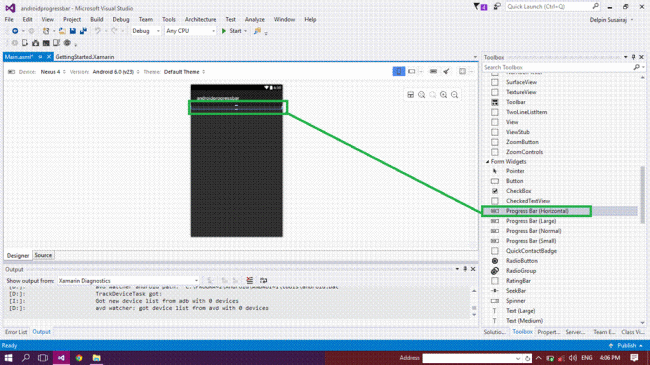
Task: Collapse the Form Widgets group
Action: 488,162
